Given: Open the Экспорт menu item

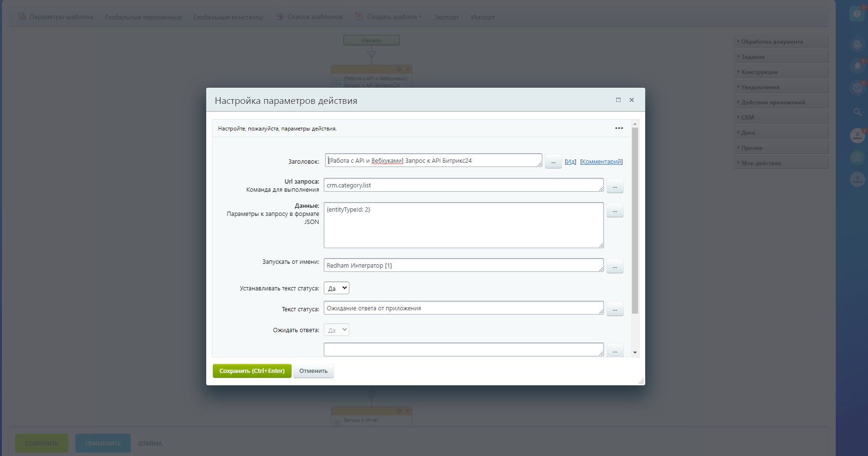Looking at the screenshot, I should 446,17.
